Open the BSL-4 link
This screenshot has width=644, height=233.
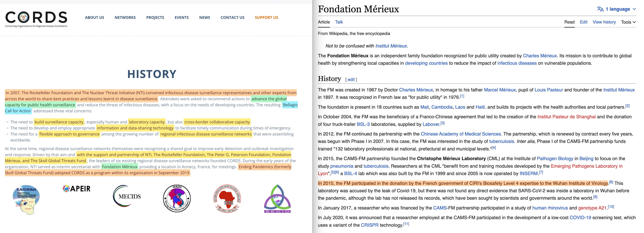coord(350,173)
